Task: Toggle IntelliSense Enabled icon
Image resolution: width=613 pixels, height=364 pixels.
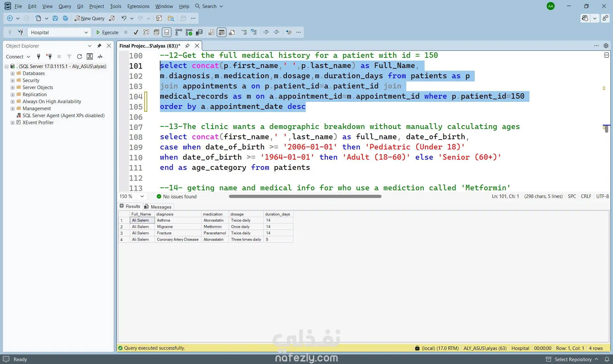Action: [x=167, y=32]
